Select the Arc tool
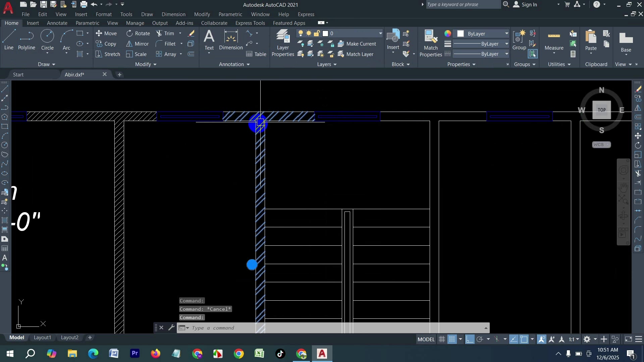The width and height of the screenshot is (644, 362). (66, 40)
